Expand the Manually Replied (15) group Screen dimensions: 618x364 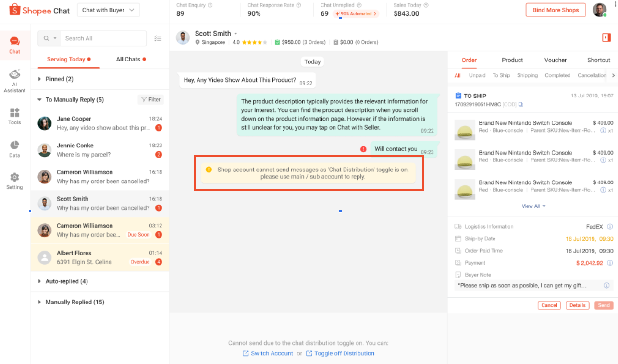pyautogui.click(x=39, y=302)
